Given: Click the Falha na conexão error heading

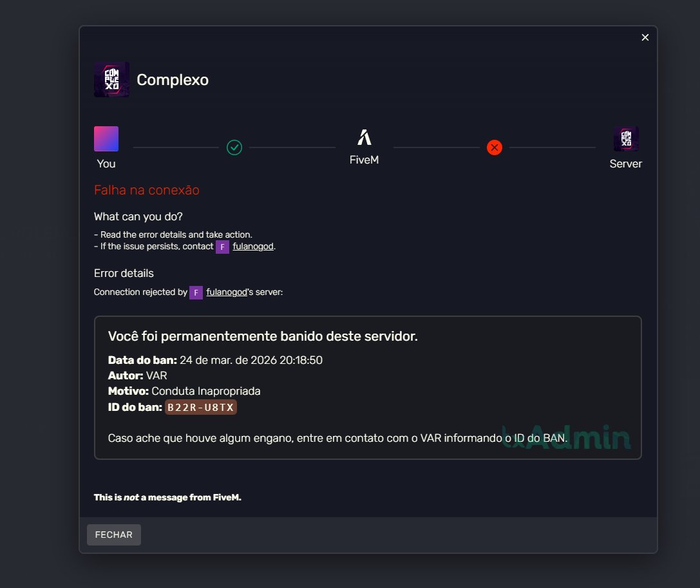Looking at the screenshot, I should click(x=146, y=190).
